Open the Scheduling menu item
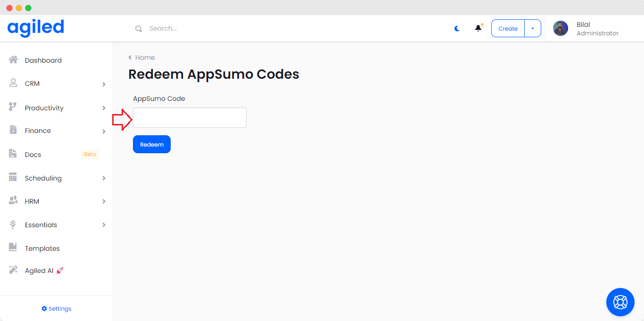This screenshot has width=644, height=321. [x=43, y=178]
